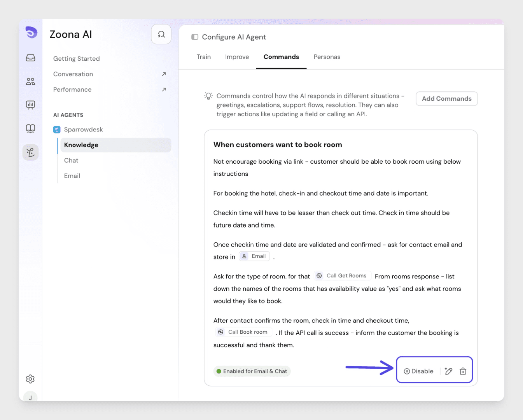Disable the book room command
Image resolution: width=523 pixels, height=420 pixels.
[x=418, y=371]
